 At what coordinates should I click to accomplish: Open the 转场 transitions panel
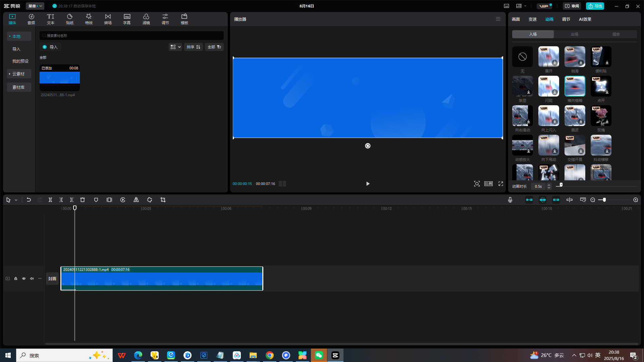(108, 19)
